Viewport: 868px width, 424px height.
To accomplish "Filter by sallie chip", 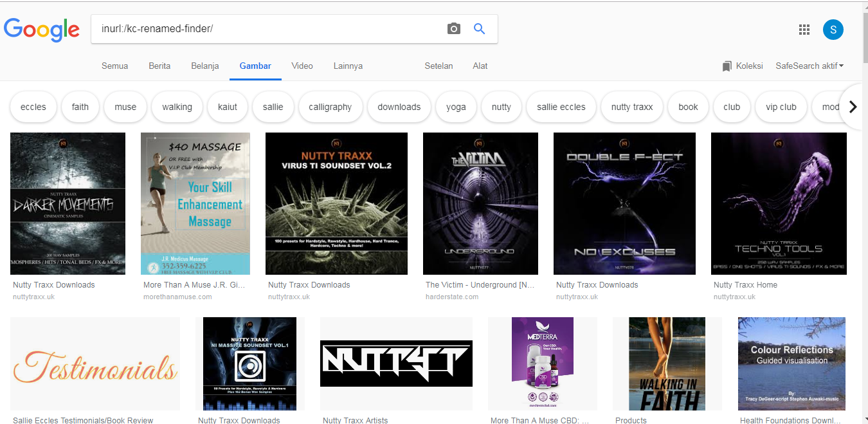I will point(273,107).
